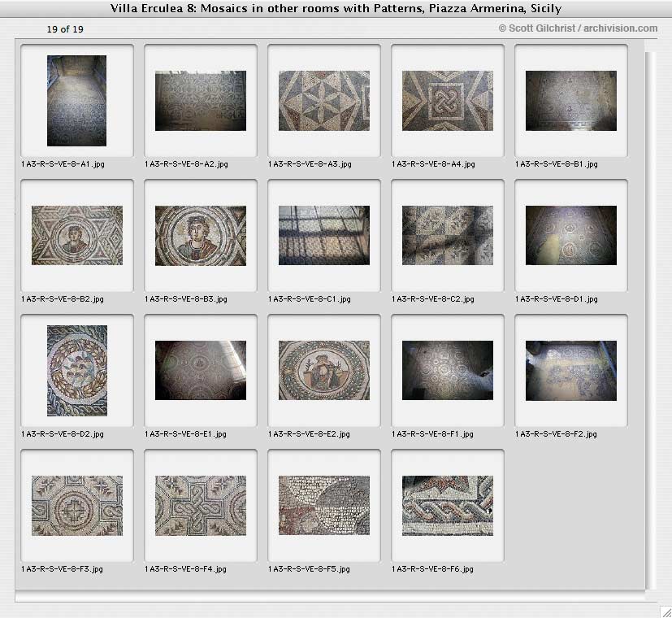Click file name 1A3-R-S-VE-8-F5.jpg
Viewport: 672px width, 618px height.
pyautogui.click(x=309, y=569)
